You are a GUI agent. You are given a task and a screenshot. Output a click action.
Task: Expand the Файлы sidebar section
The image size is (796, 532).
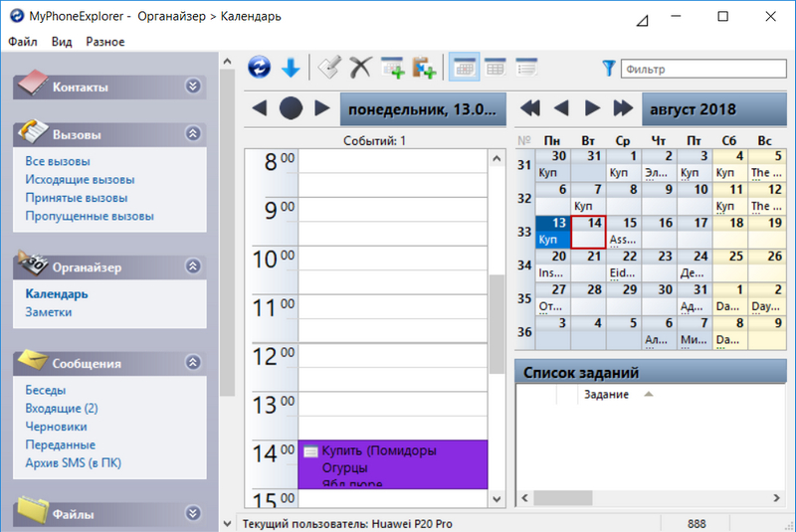[x=193, y=513]
